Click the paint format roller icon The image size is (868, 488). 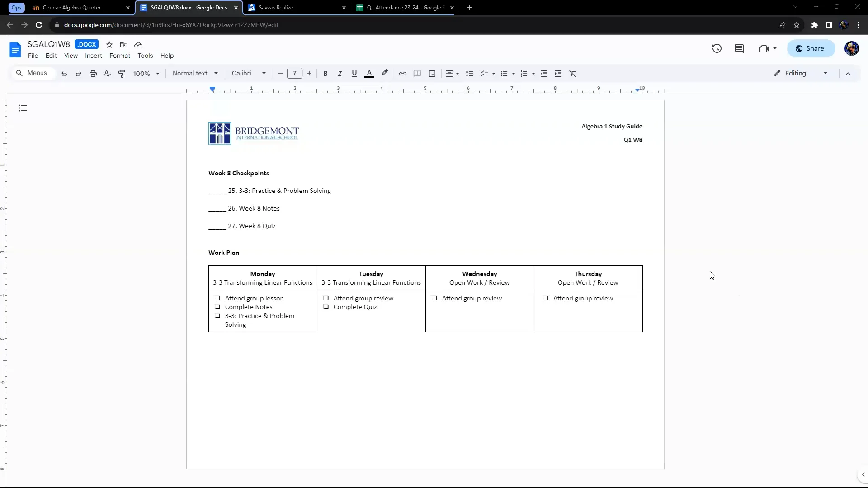[x=122, y=74]
